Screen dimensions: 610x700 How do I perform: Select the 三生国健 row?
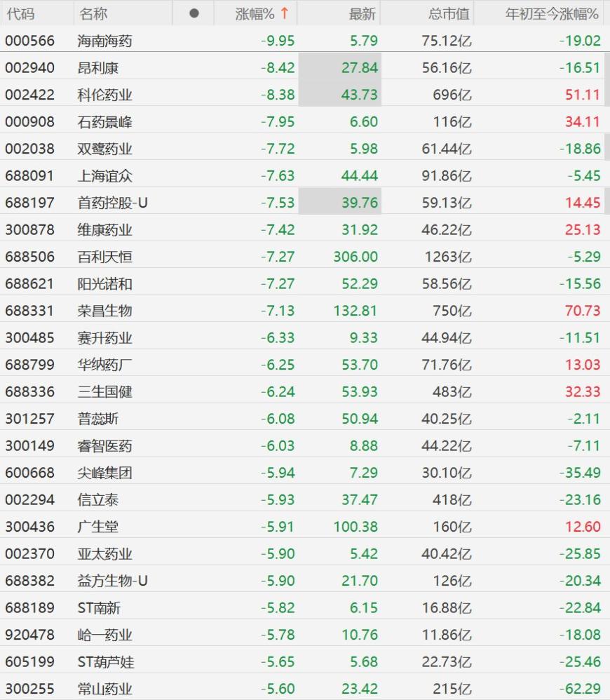(x=305, y=391)
